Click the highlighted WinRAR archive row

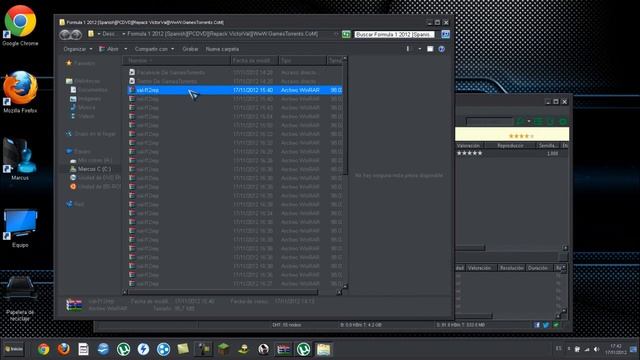click(x=235, y=90)
